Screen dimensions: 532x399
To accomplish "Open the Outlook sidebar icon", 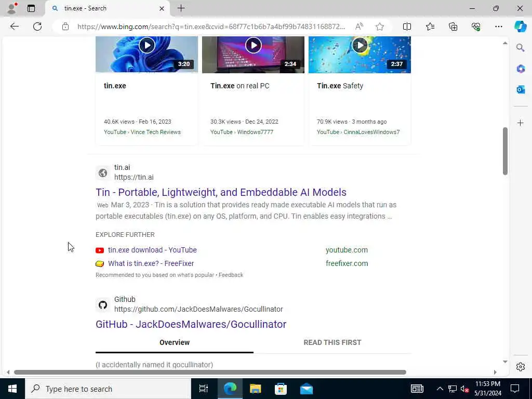I will click(521, 89).
